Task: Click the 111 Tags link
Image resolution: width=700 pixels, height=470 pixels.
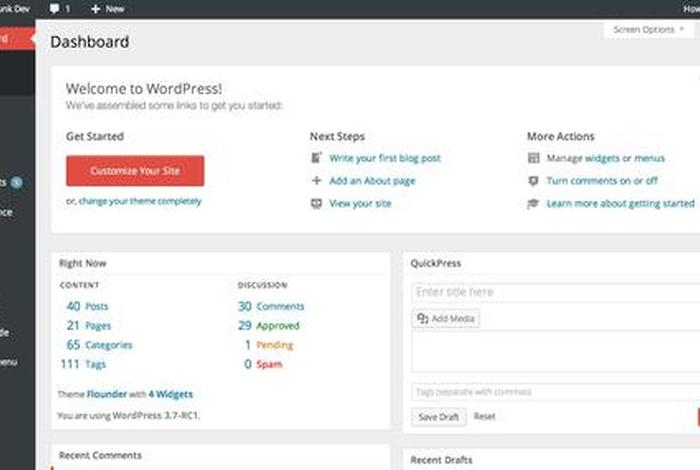Action: pos(83,364)
